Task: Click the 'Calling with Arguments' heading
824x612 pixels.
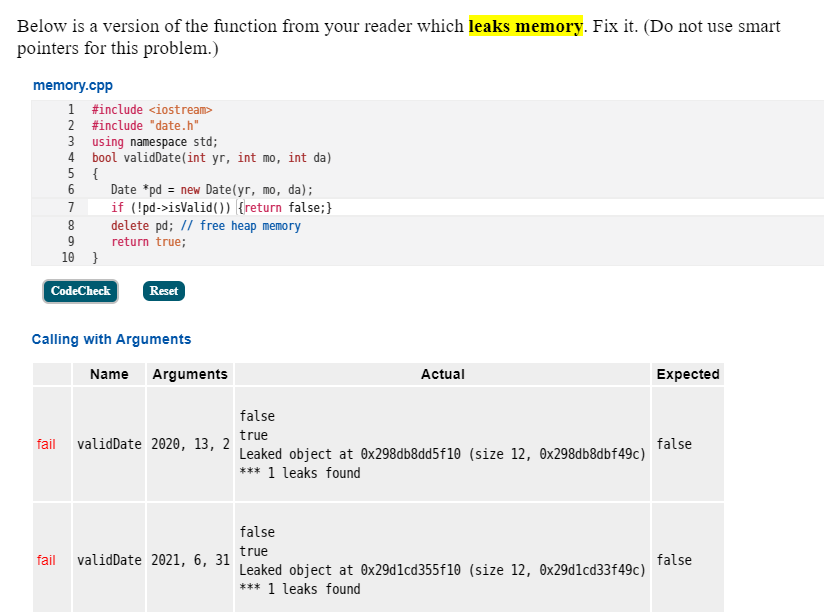Action: click(112, 339)
